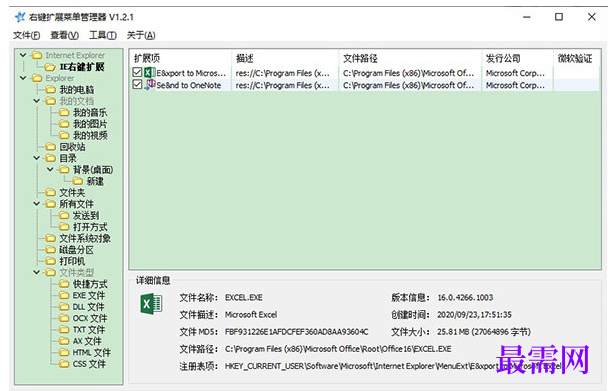Collapse the Explorer tree node
The image size is (608, 391).
[x=23, y=78]
